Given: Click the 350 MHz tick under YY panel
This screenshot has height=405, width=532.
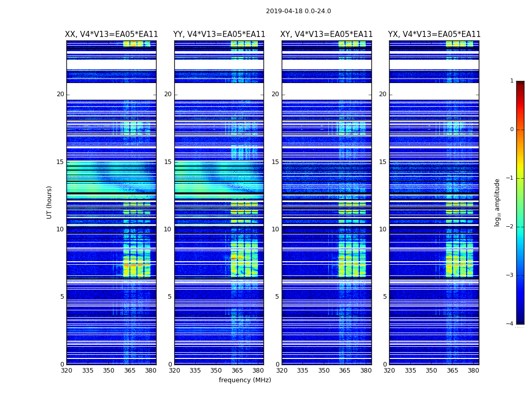Looking at the screenshot, I should point(216,370).
